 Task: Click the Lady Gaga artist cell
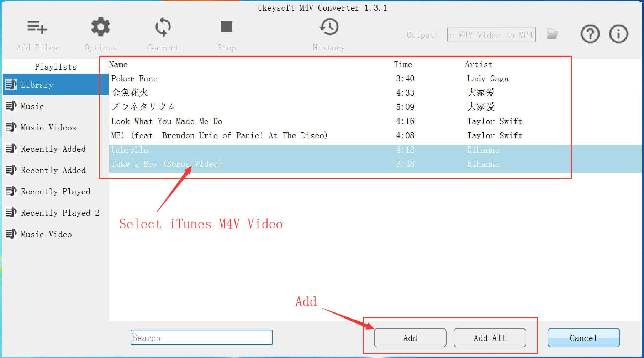(487, 79)
